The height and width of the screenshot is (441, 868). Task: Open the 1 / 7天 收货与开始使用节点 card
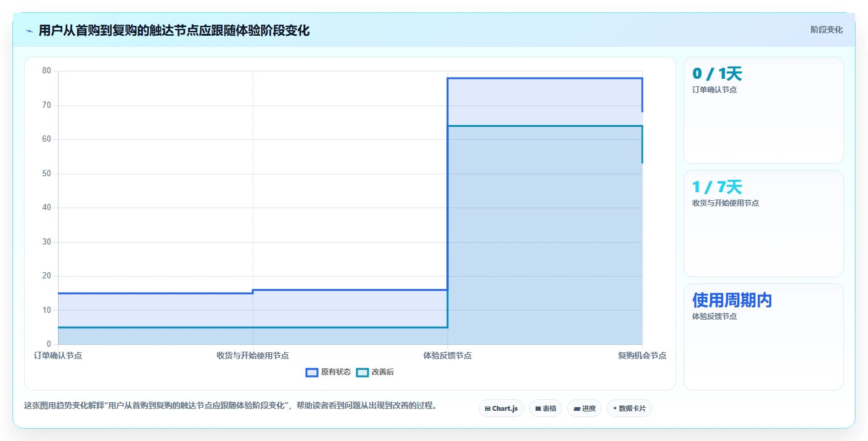tap(764, 224)
